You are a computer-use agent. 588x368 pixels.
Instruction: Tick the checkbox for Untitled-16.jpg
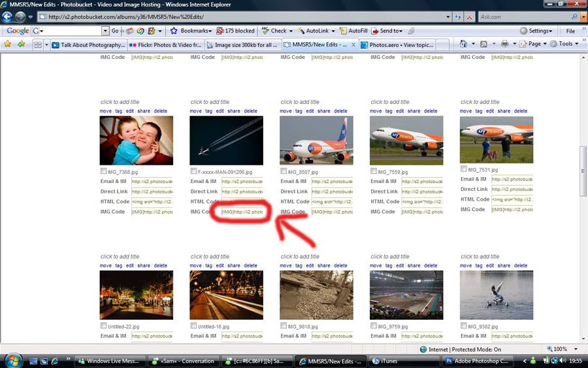point(193,326)
